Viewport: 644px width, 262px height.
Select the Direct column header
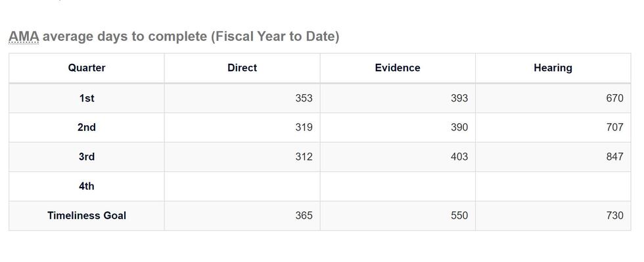click(242, 68)
